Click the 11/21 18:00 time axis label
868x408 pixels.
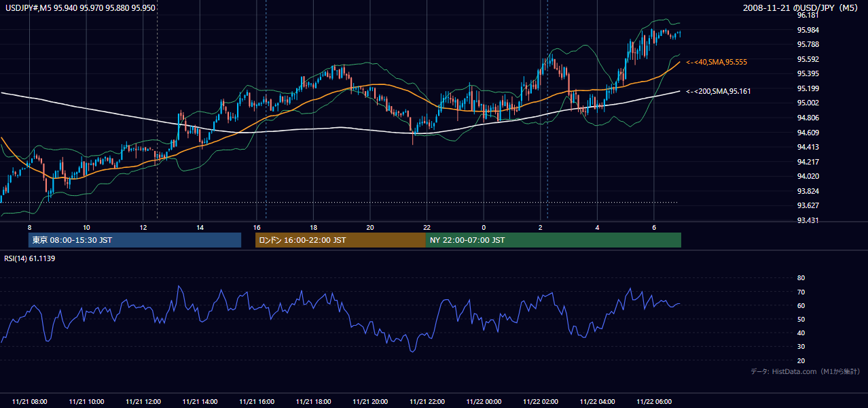tap(313, 402)
